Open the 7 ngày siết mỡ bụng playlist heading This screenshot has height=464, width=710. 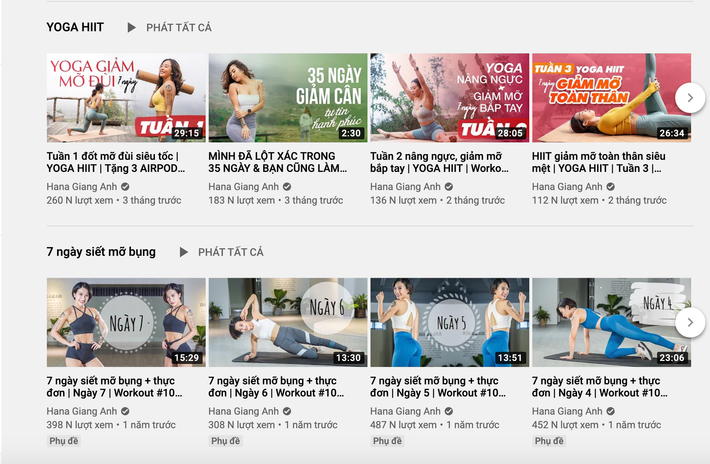tap(101, 252)
